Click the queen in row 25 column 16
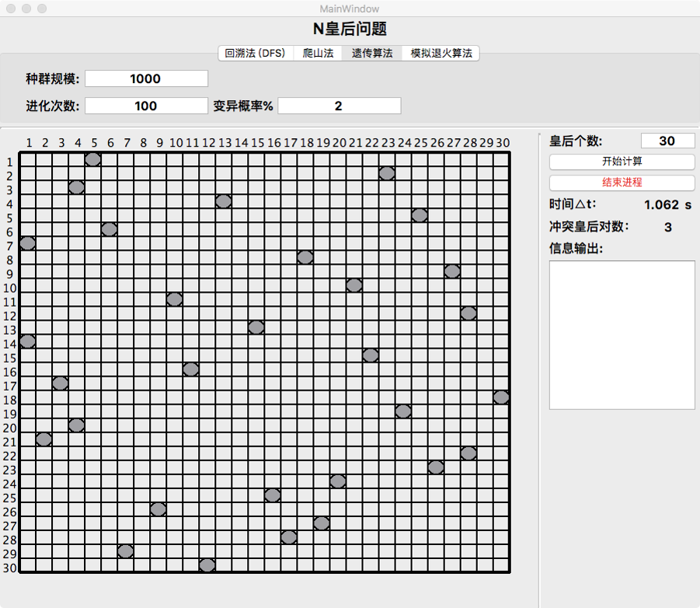 tap(273, 495)
